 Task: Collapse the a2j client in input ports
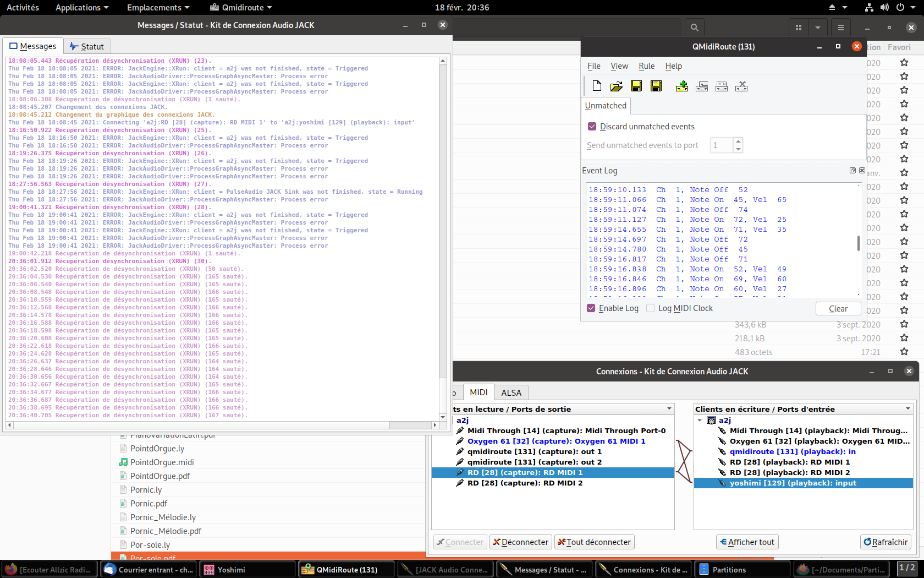[x=700, y=420]
